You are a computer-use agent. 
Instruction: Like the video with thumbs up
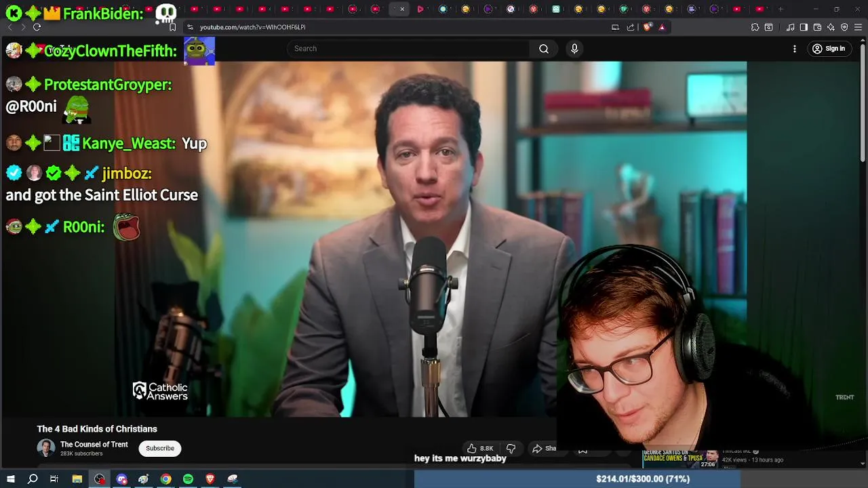[479, 448]
